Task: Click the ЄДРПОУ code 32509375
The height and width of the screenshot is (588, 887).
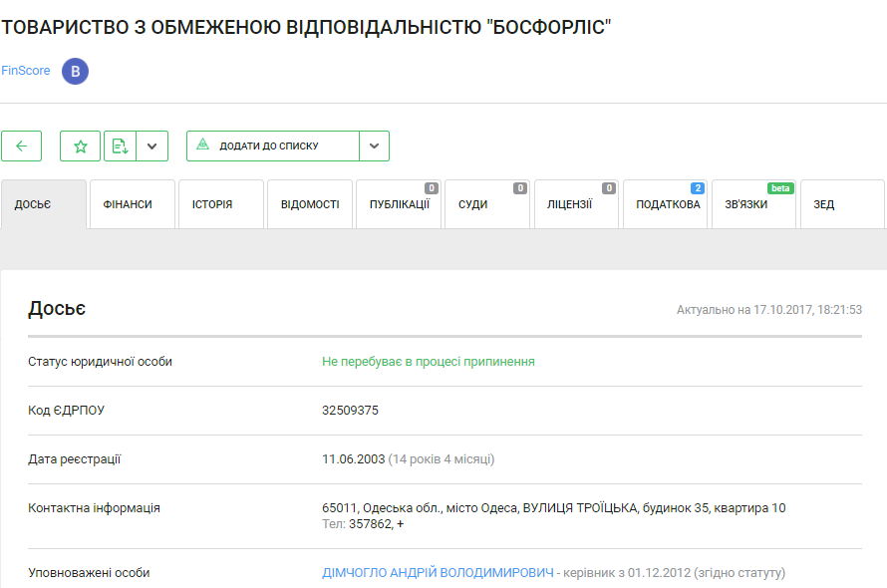Action: click(x=350, y=411)
